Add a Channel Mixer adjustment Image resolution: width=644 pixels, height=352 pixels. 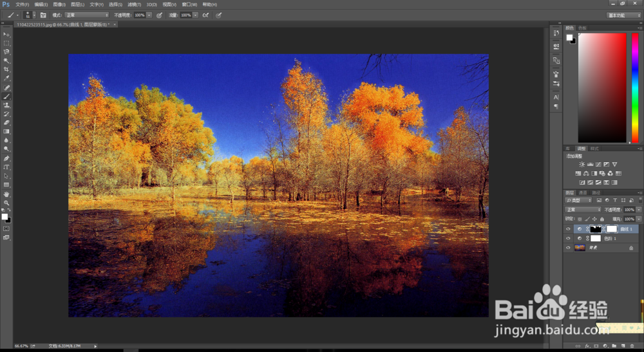pos(611,174)
